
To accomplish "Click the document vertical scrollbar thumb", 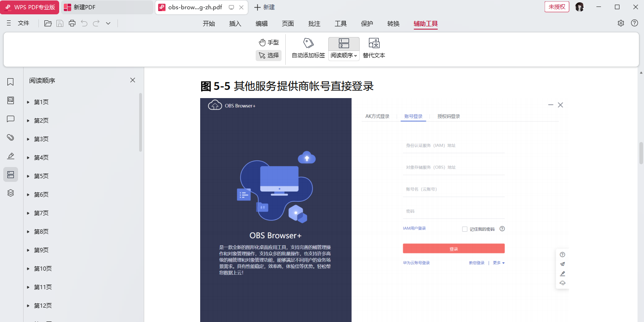I will click(641, 153).
